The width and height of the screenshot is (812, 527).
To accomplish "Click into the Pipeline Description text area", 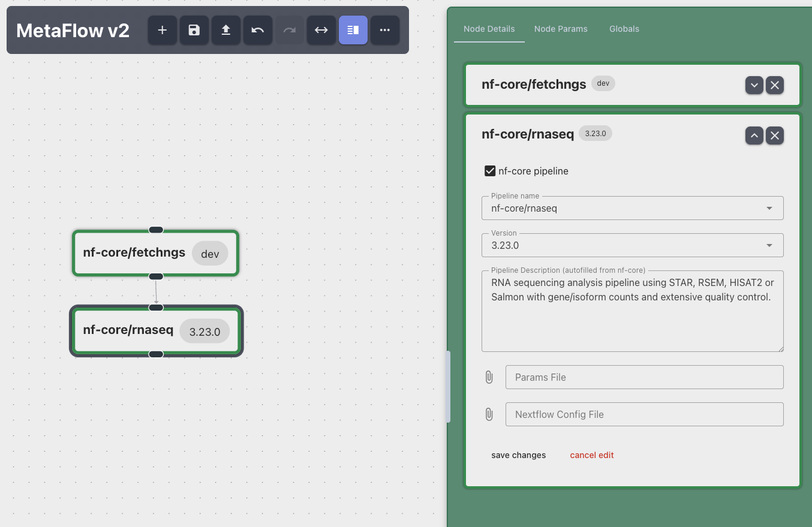I will tap(633, 311).
